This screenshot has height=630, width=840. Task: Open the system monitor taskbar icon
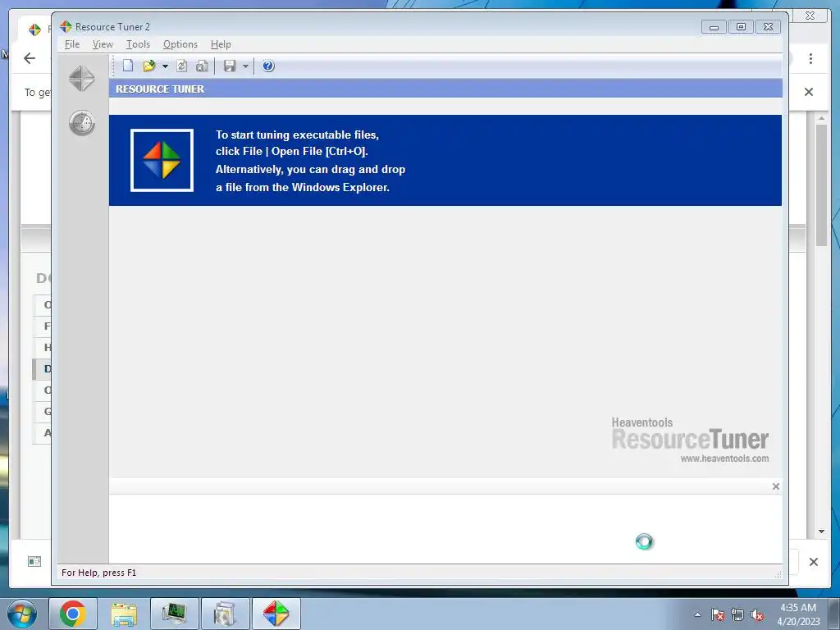coord(174,614)
